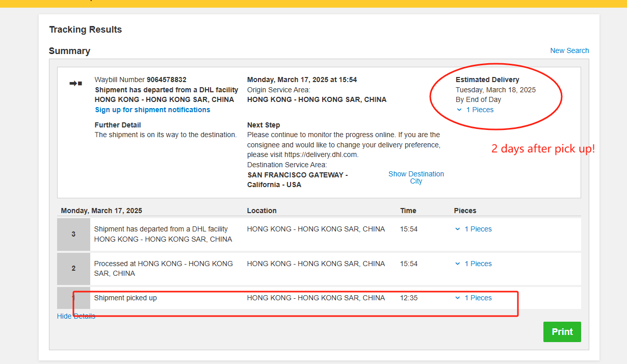The width and height of the screenshot is (627, 364).
Task: Click the delivery.dhl.com URL text
Action: pyautogui.click(x=321, y=154)
